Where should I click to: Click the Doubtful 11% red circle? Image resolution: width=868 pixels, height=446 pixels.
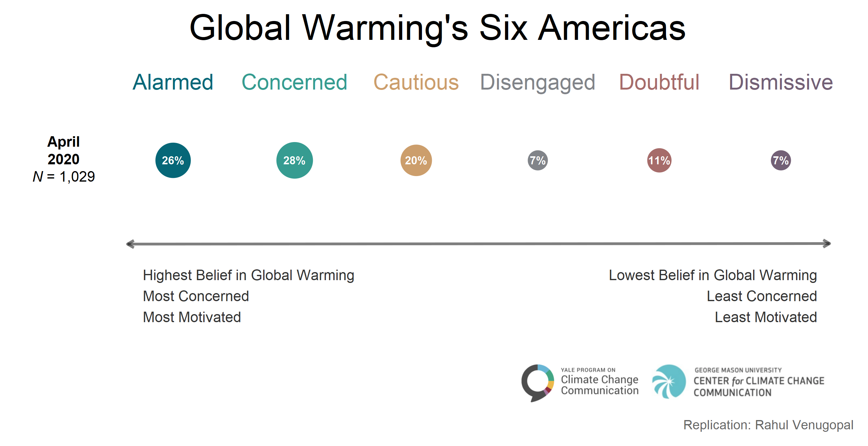(659, 160)
